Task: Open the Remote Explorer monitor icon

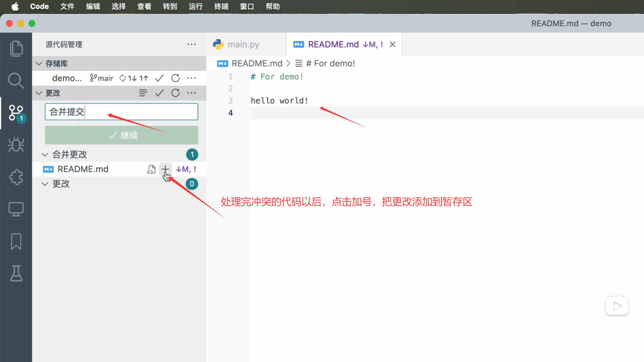Action: point(16,209)
